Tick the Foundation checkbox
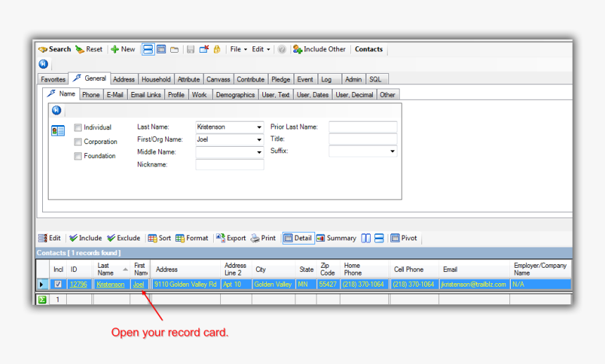605x364 pixels. [78, 156]
